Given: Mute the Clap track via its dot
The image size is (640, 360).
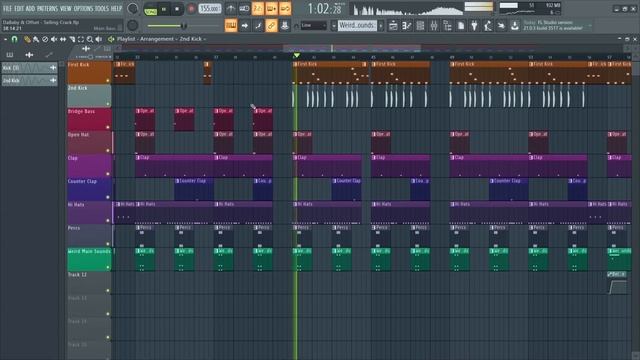Looking at the screenshot, I should [108, 174].
